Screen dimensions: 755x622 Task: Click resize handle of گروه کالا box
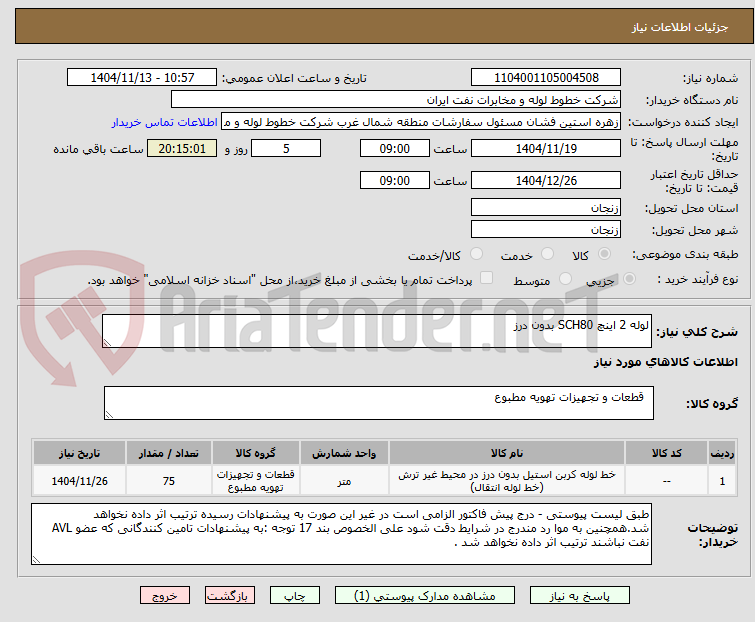pyautogui.click(x=109, y=415)
